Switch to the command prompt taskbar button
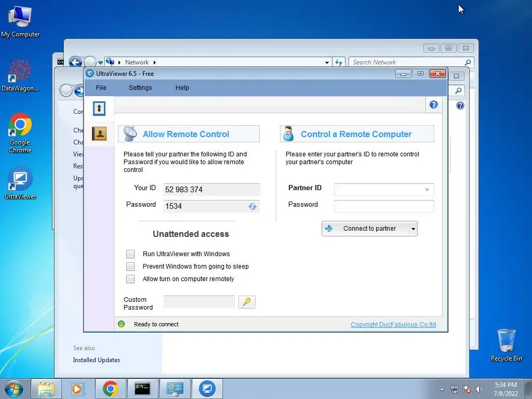 (x=142, y=389)
